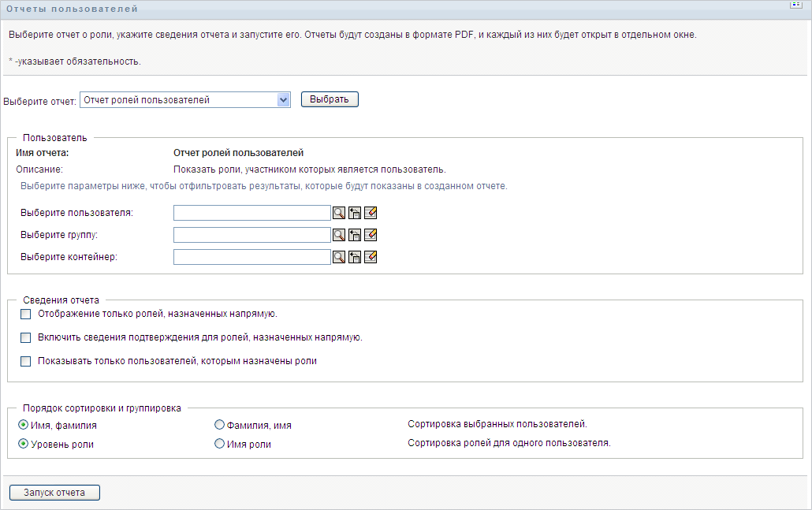This screenshot has height=510, width=812.
Task: Click the legend icon in the header corner
Action: [x=795, y=5]
